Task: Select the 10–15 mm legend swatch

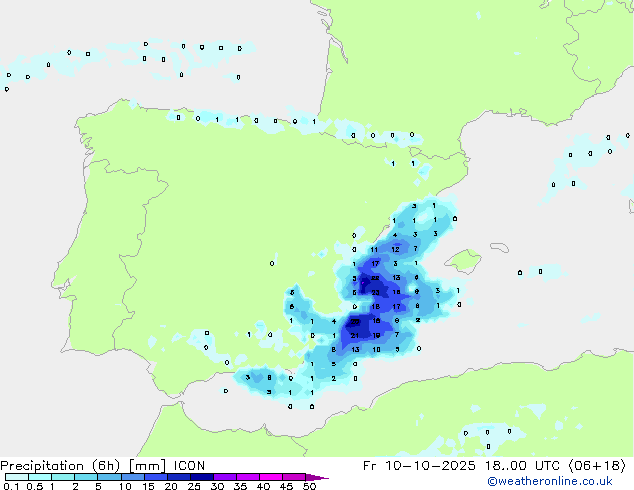Action: (132, 477)
